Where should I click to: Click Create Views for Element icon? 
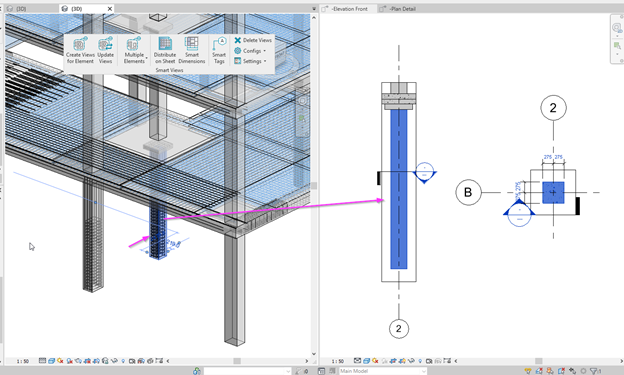pos(80,50)
